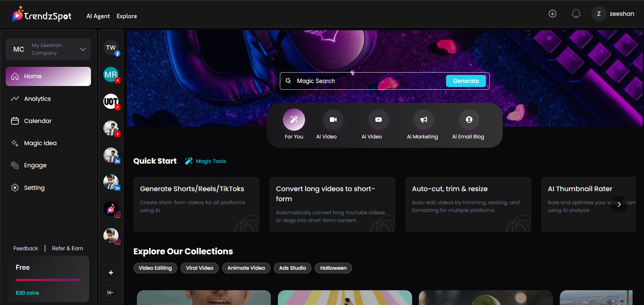Select the For You category
Screen dimensions: 644x305
pos(294,120)
